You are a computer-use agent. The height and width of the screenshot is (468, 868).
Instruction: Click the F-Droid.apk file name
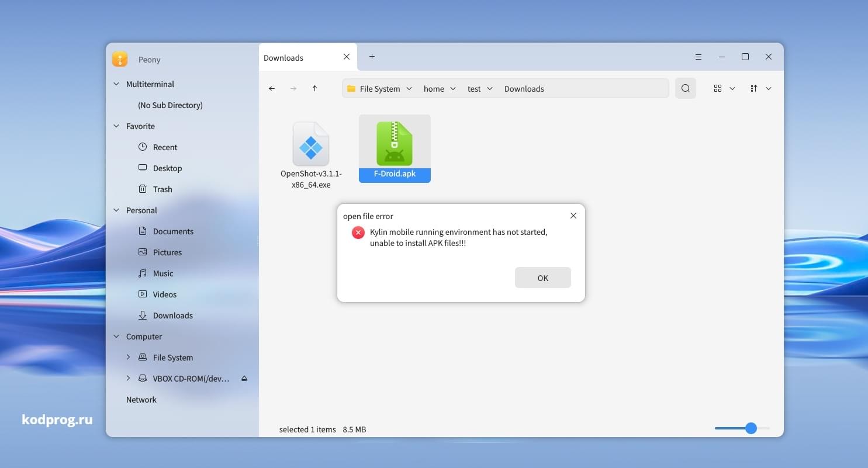[x=395, y=174]
